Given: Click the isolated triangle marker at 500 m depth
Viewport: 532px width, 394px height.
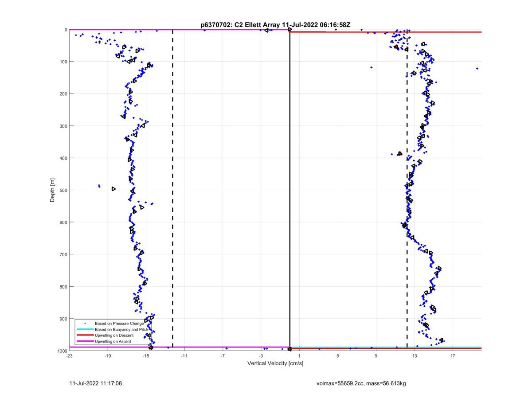Looking at the screenshot, I should [113, 189].
